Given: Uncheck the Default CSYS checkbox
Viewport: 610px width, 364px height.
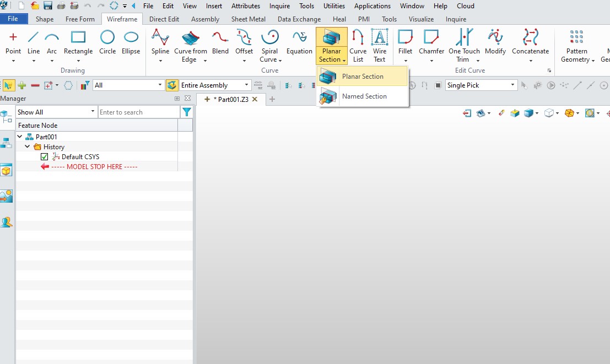Looking at the screenshot, I should pos(45,157).
